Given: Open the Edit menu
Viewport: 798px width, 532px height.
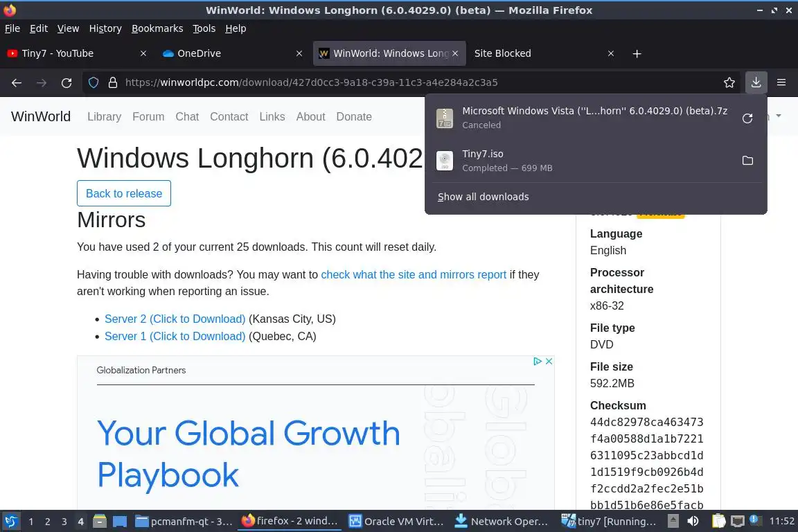Looking at the screenshot, I should pos(39,28).
